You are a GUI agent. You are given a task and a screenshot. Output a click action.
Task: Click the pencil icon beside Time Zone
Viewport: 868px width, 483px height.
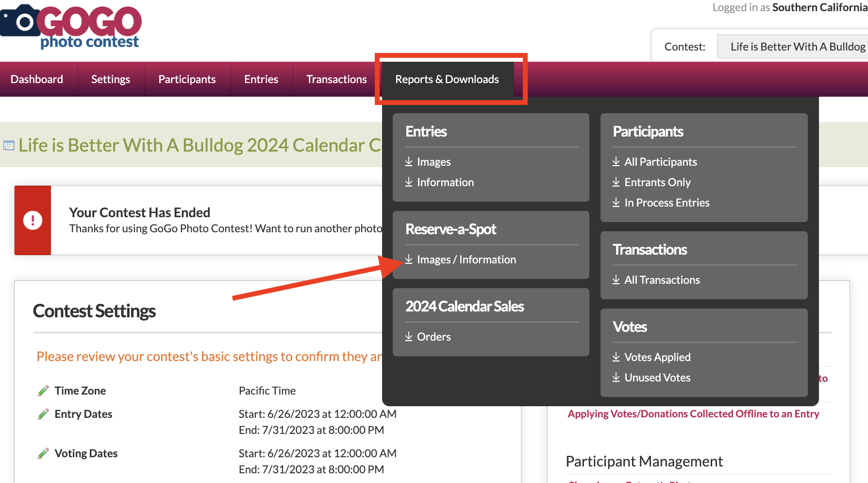coord(43,391)
